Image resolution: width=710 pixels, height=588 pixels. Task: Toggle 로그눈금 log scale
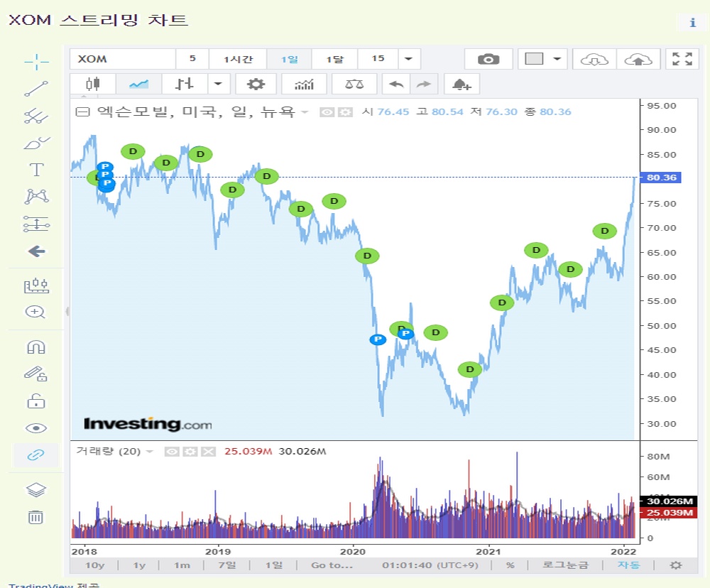pos(565,565)
